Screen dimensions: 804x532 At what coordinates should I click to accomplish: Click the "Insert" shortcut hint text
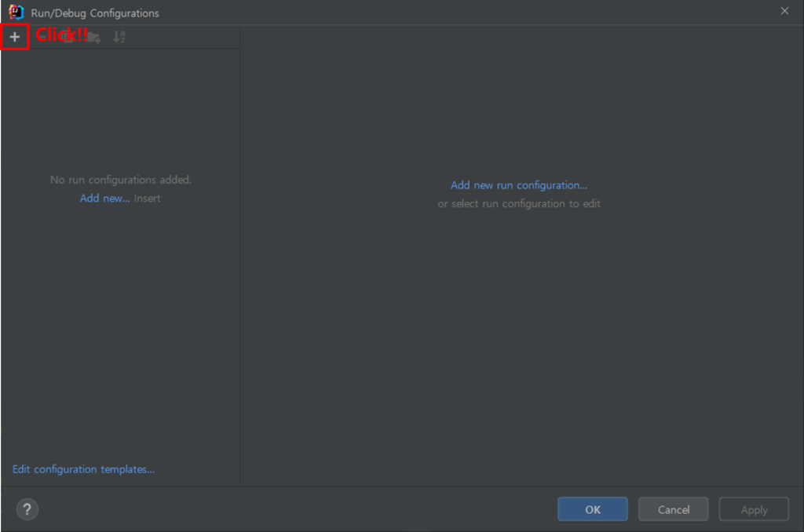147,199
